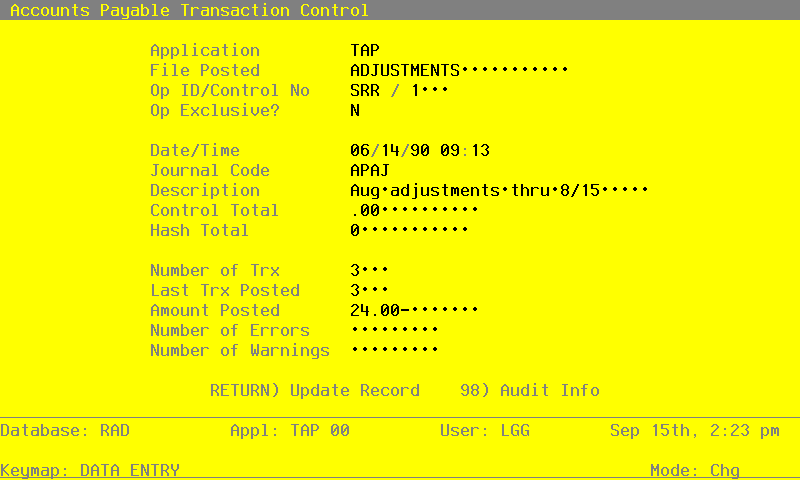Click the Database: RAD status entry
Image resolution: width=800 pixels, height=480 pixels.
tap(65, 431)
